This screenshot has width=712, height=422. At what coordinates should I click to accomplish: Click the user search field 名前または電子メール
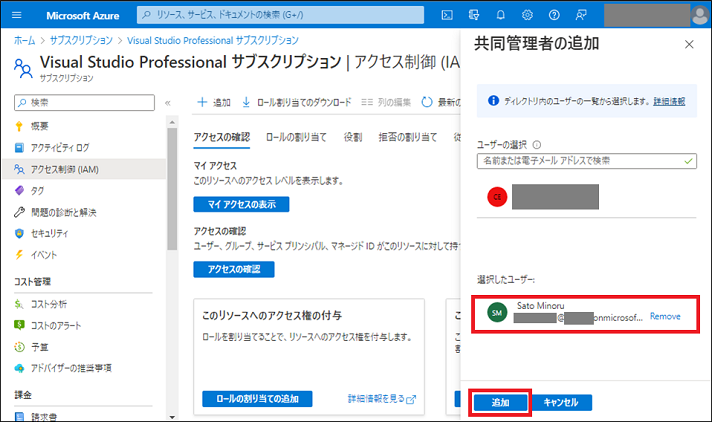587,161
